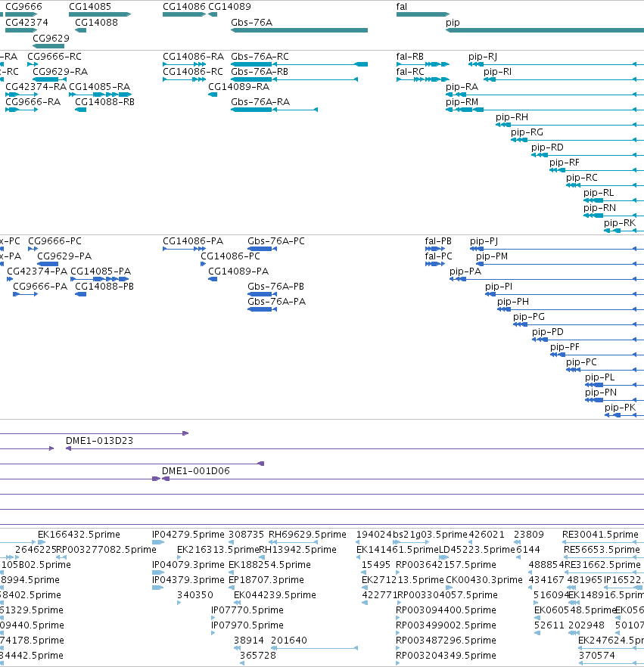The width and height of the screenshot is (644, 667).
Task: Click transcript CG14088-RB
Action: click(x=104, y=102)
